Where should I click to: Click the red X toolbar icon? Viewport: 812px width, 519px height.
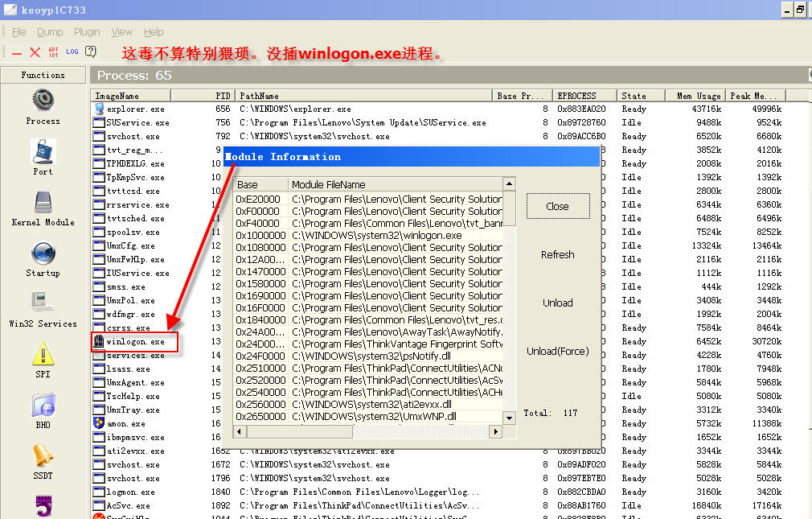[35, 51]
